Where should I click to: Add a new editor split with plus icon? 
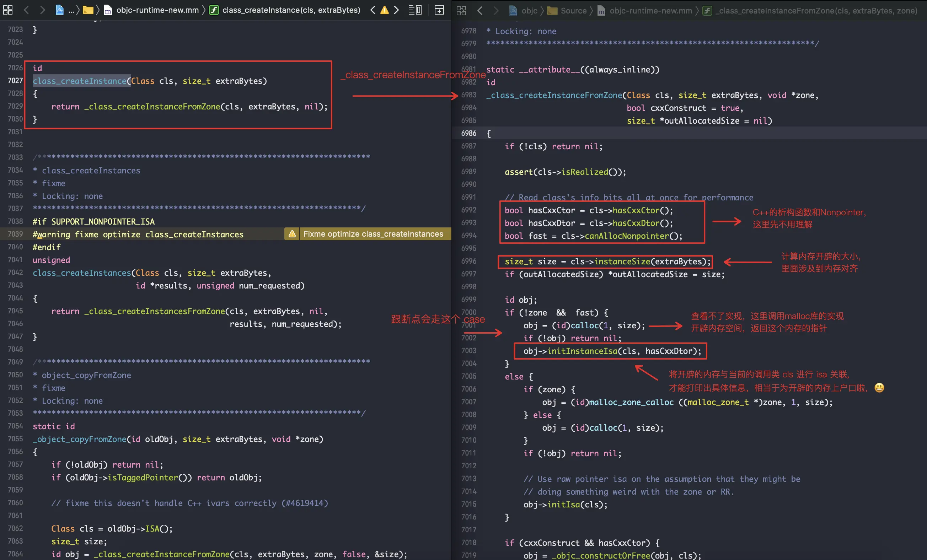[x=439, y=10]
